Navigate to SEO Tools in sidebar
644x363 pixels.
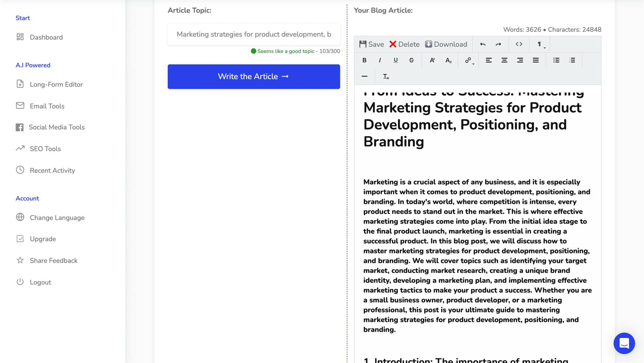pyautogui.click(x=45, y=148)
